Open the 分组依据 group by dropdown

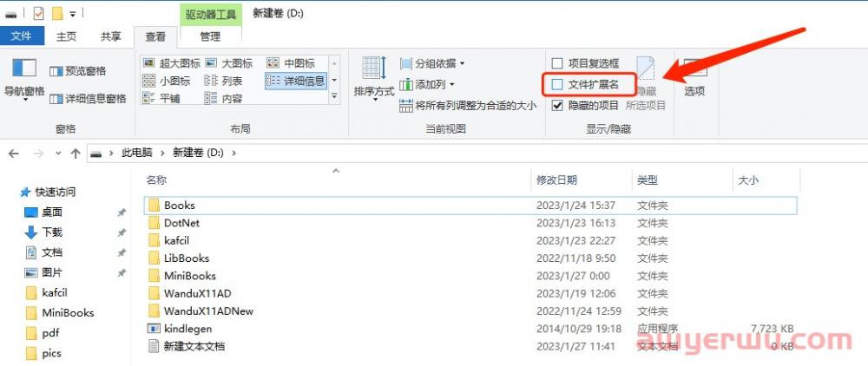pyautogui.click(x=432, y=63)
